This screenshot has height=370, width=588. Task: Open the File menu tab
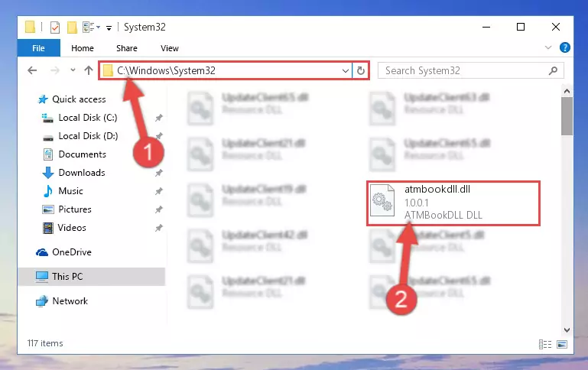[39, 48]
